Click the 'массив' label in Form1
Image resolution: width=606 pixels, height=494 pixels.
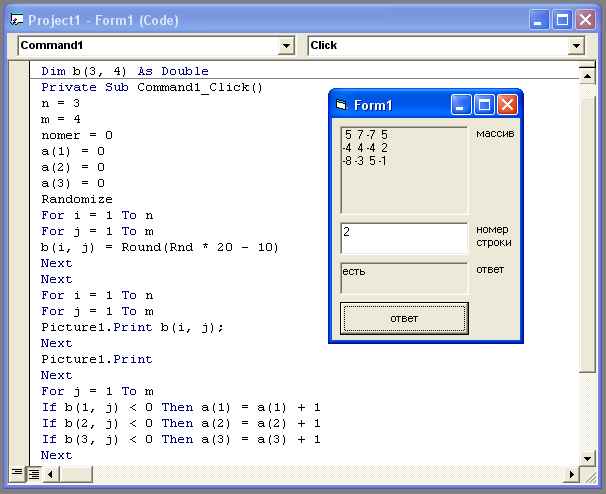pos(495,134)
